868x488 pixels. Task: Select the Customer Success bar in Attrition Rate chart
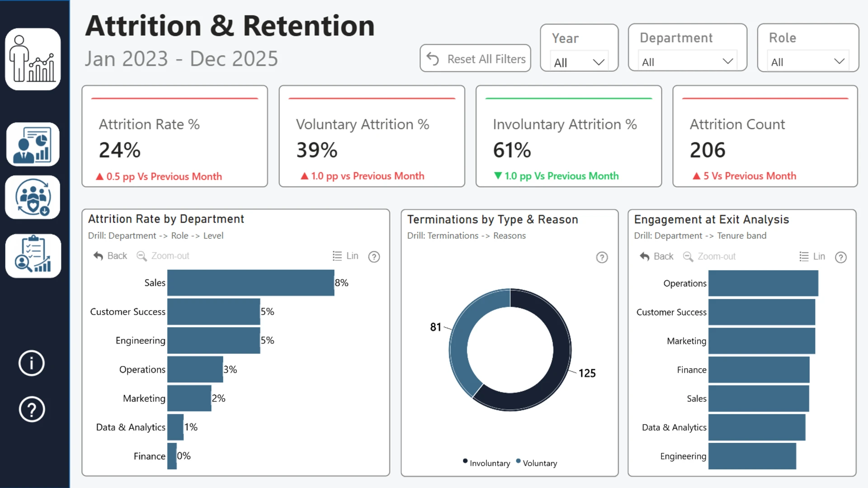pyautogui.click(x=213, y=312)
